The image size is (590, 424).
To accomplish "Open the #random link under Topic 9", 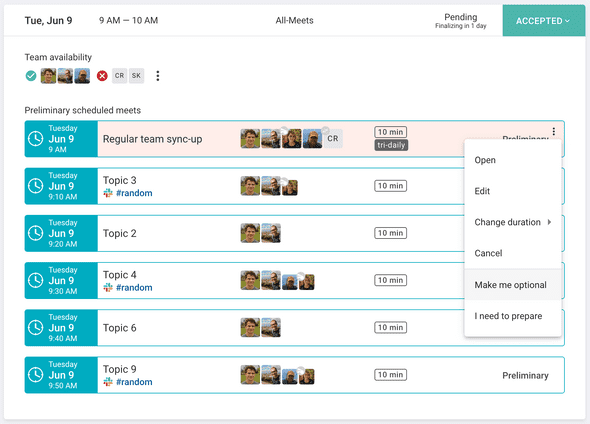I will (134, 382).
